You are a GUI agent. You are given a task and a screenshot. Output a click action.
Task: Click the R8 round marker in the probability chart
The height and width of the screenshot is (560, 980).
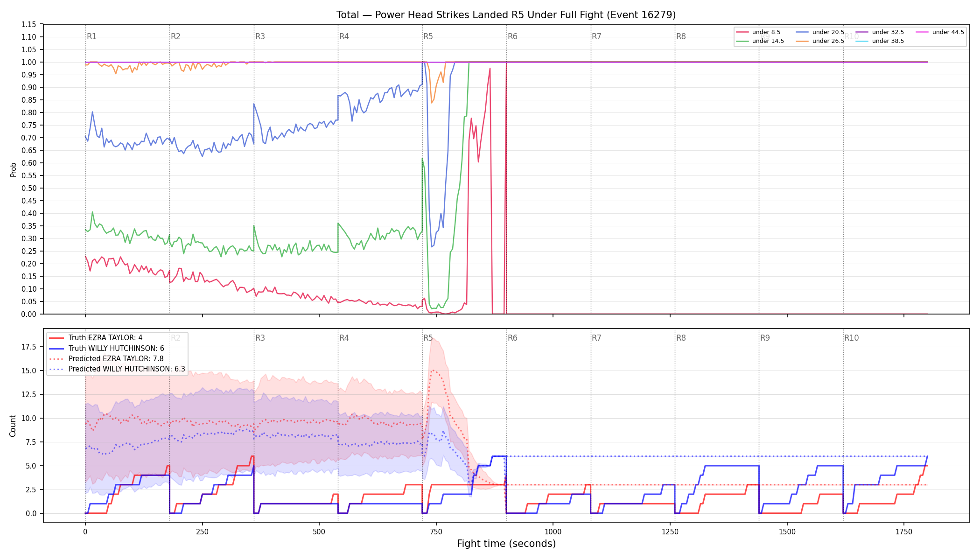click(x=681, y=36)
